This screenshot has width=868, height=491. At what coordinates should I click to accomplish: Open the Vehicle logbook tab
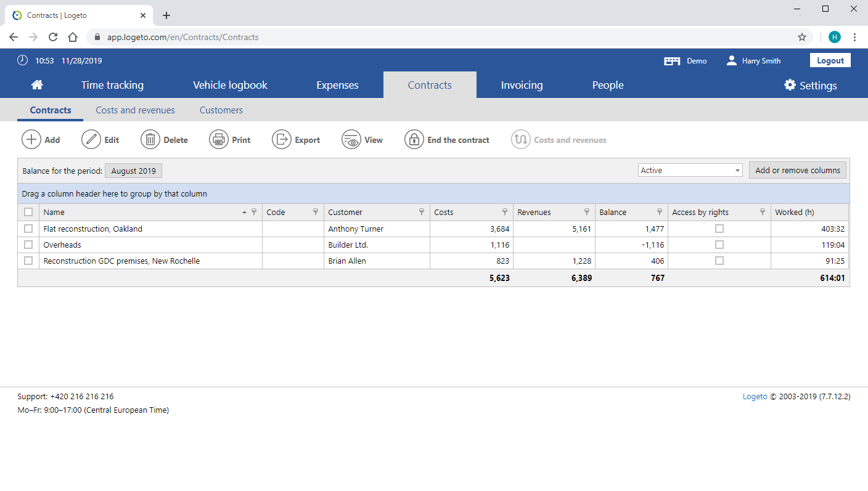pos(231,85)
